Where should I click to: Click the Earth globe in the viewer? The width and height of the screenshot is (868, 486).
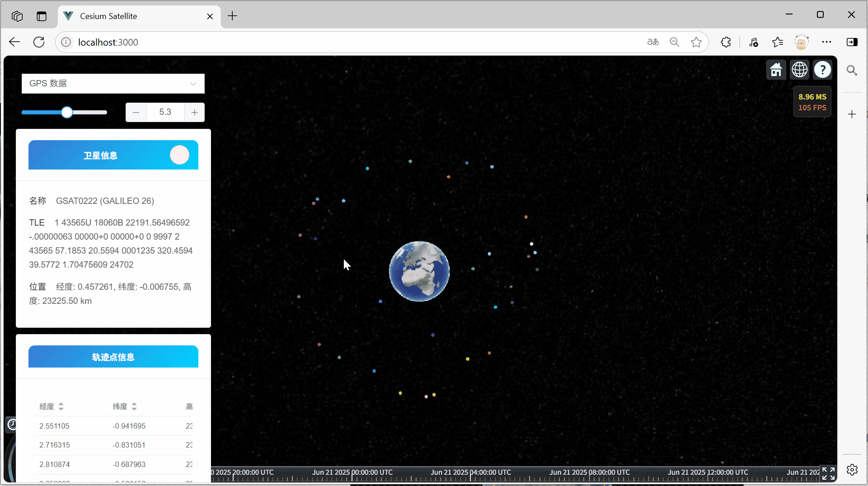click(419, 271)
